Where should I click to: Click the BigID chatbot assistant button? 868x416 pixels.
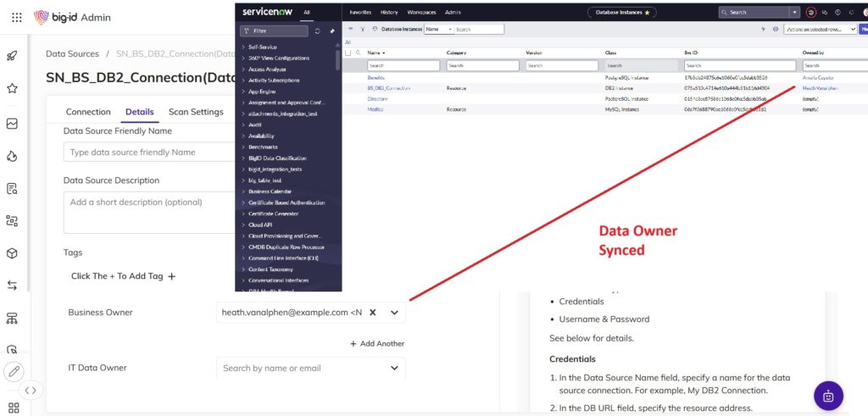(x=828, y=396)
